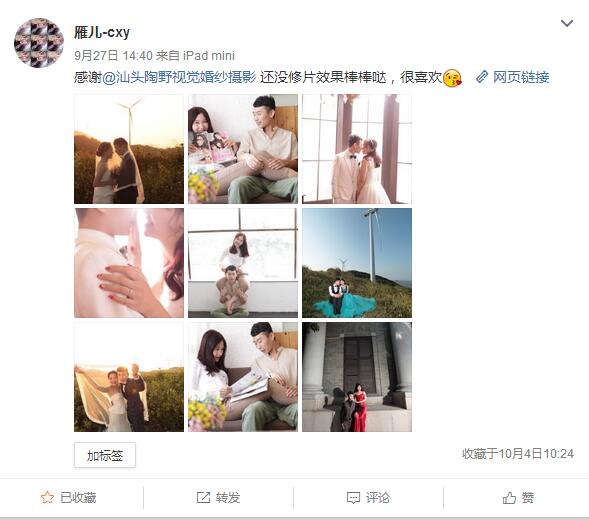
Task: Open the 9月27日 14:40 timestamp link
Action: [x=113, y=56]
